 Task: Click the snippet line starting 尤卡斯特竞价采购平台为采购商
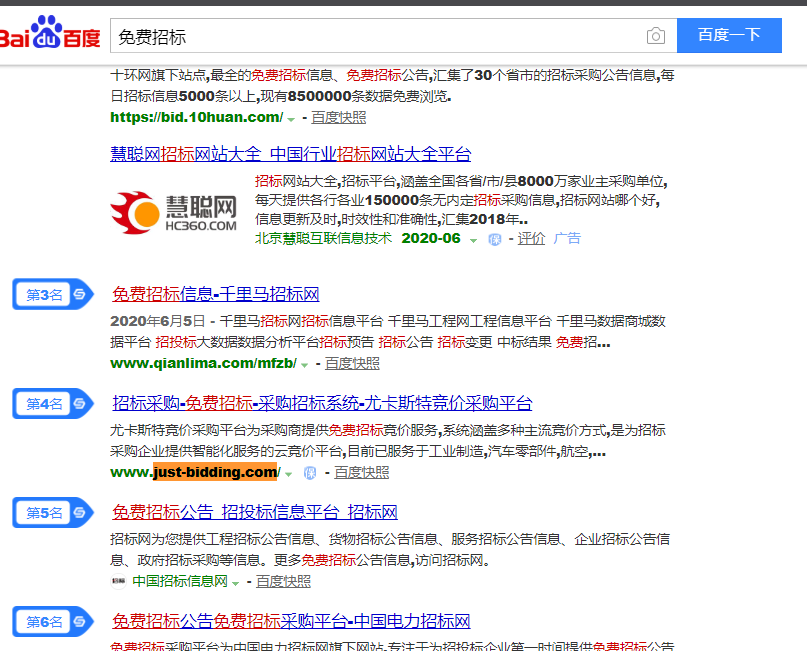(x=388, y=430)
